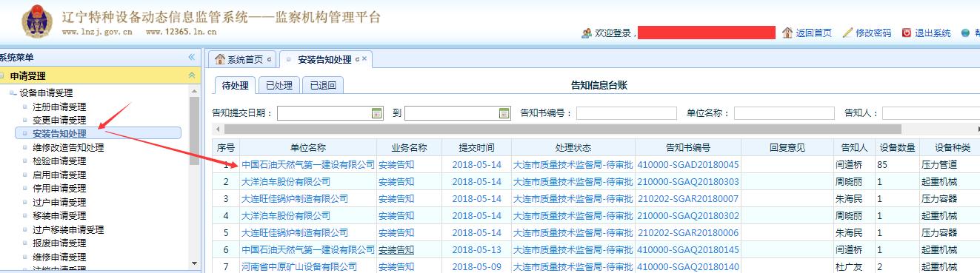This screenshot has width=980, height=273.
Task: Click the 返回首页 link
Action: click(813, 33)
